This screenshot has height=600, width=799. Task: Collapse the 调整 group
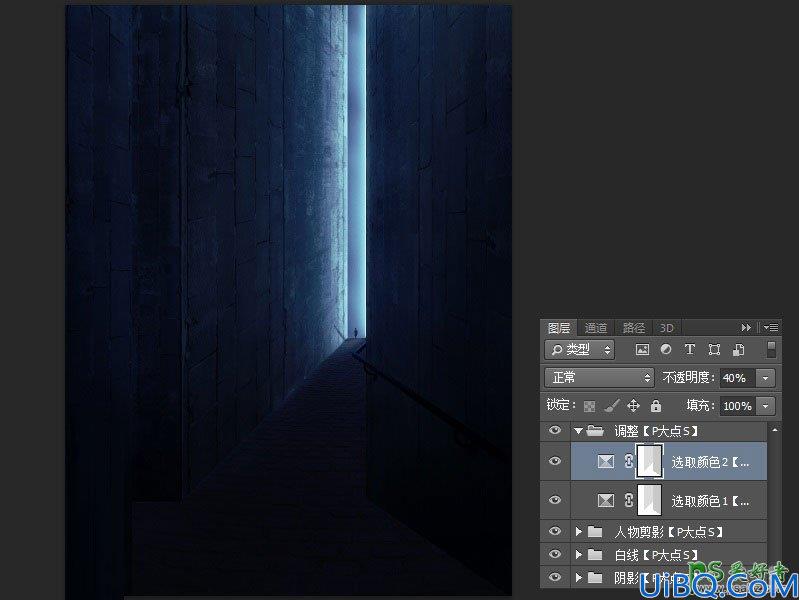click(x=578, y=431)
